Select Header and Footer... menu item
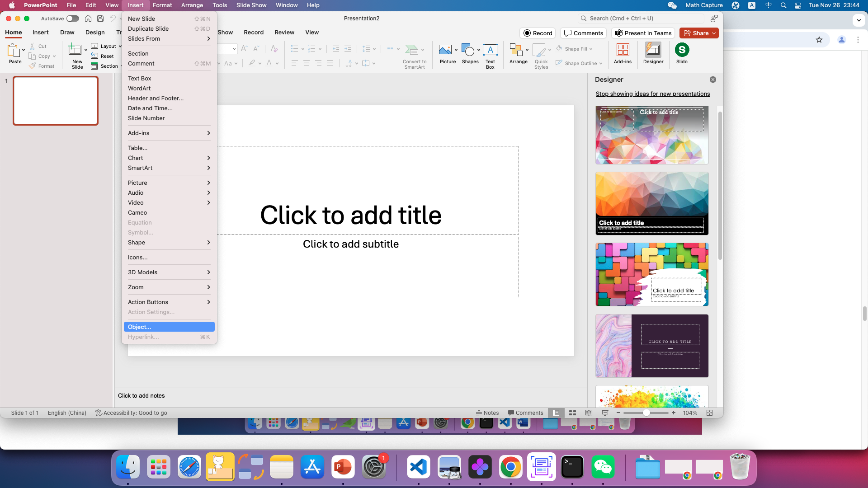Viewport: 868px width, 488px height. 169,98
